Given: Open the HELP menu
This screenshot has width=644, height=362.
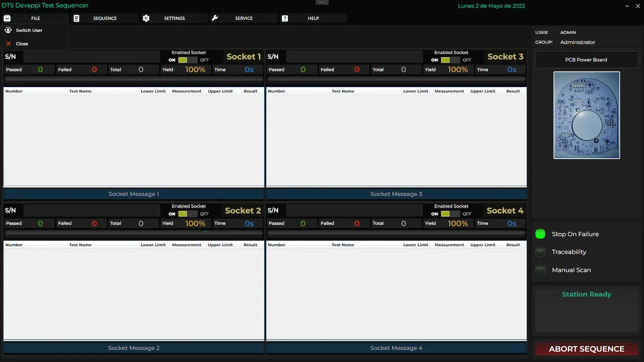Looking at the screenshot, I should [x=314, y=18].
